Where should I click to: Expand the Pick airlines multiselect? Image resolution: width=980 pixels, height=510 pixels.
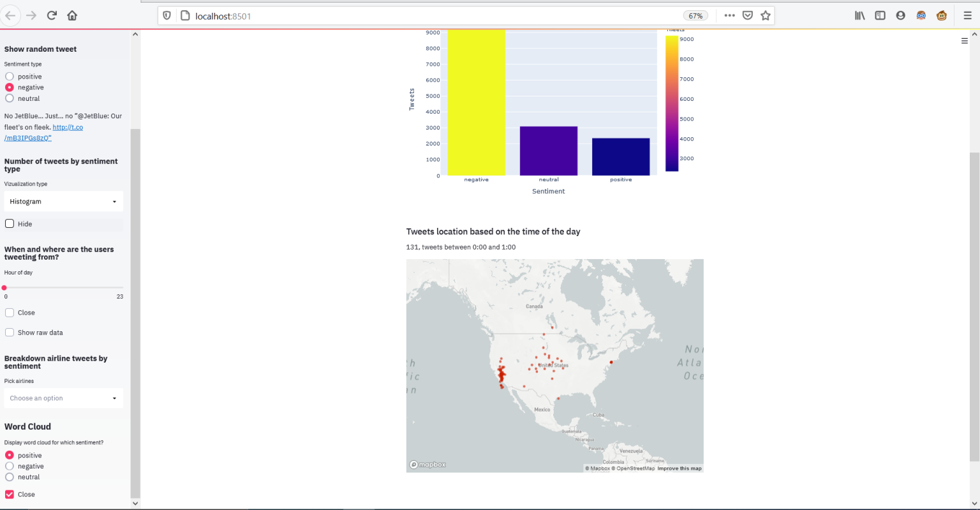(x=63, y=398)
